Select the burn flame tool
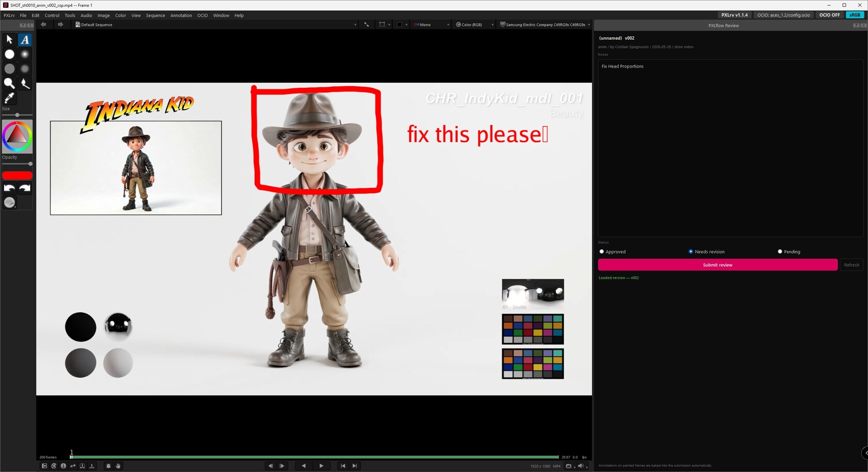Screen dimensions: 868x472 point(25,83)
